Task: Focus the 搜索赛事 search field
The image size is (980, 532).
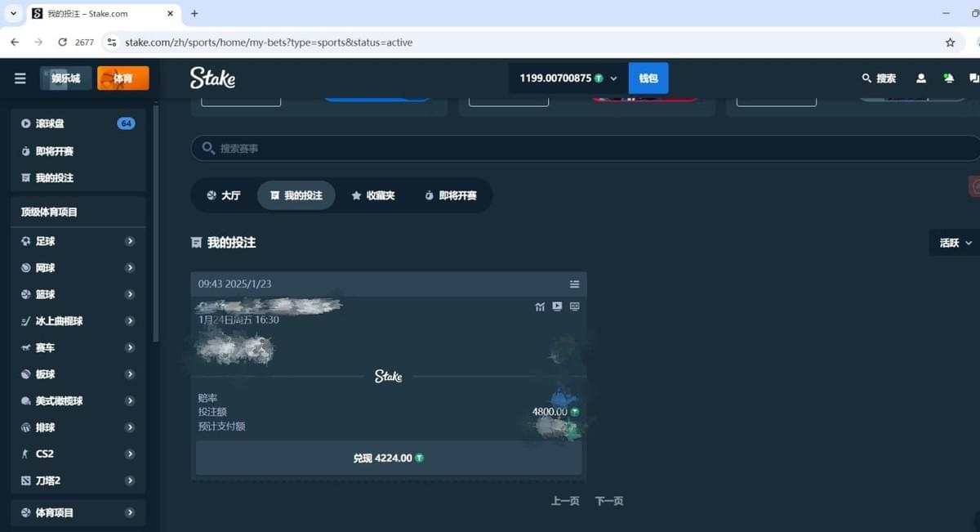Action: pyautogui.click(x=586, y=149)
